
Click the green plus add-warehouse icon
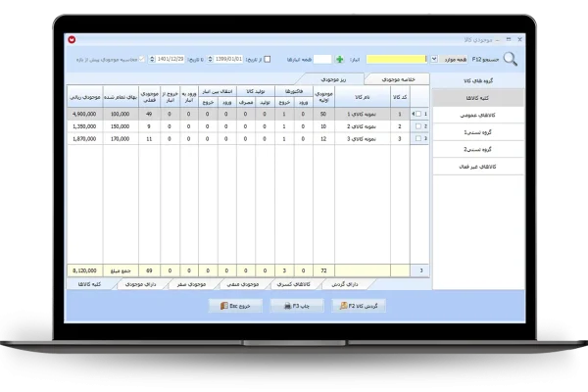click(x=340, y=59)
